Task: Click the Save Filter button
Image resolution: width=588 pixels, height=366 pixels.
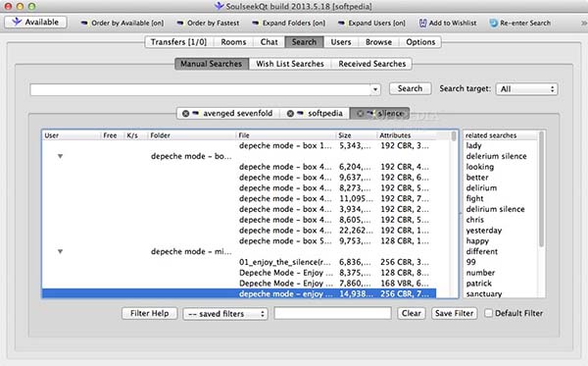Action: tap(454, 313)
